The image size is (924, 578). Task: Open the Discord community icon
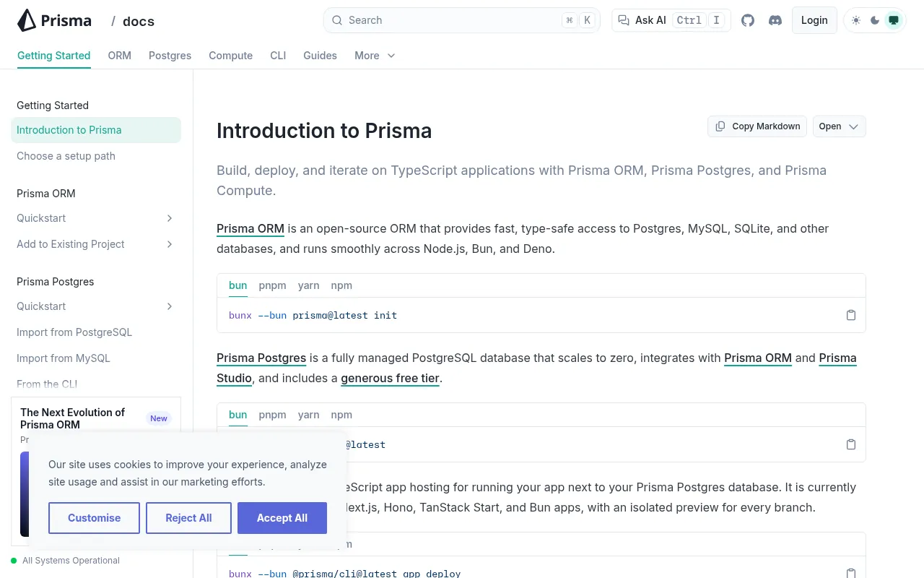[775, 20]
